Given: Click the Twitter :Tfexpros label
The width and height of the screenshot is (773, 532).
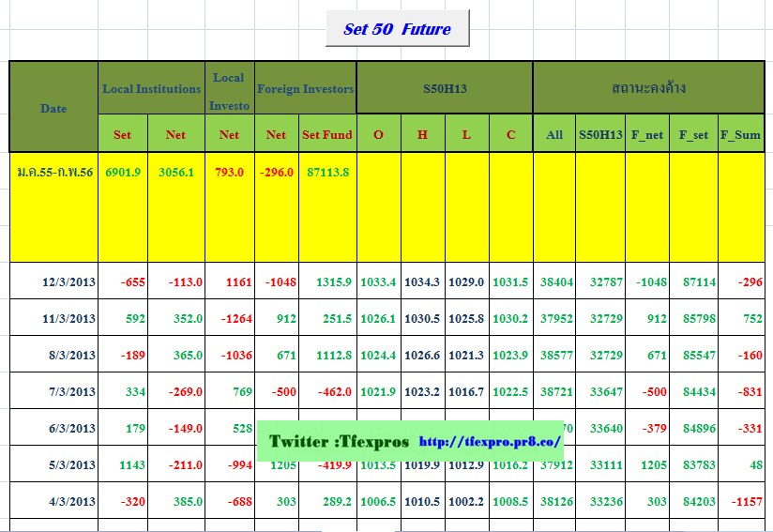Looking at the screenshot, I should pos(339,441).
